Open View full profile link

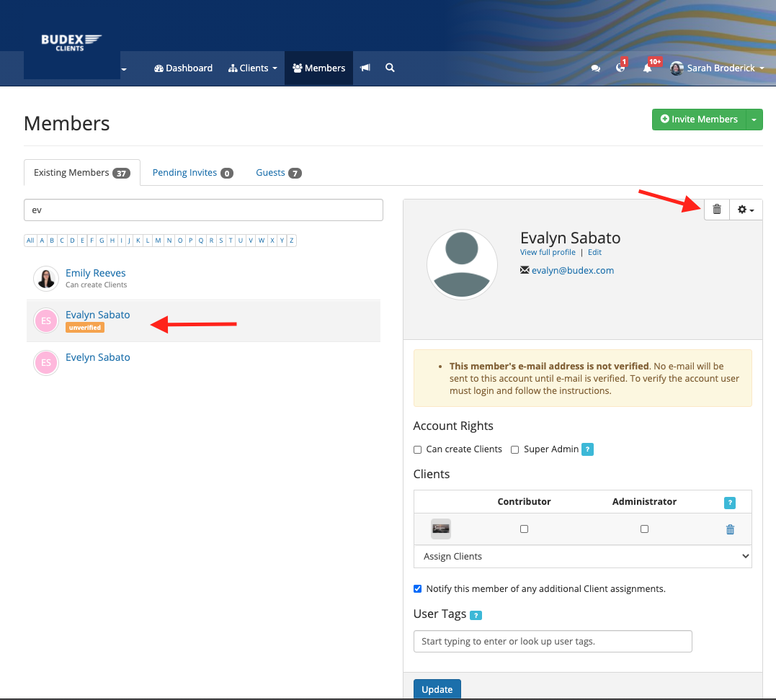tap(548, 252)
